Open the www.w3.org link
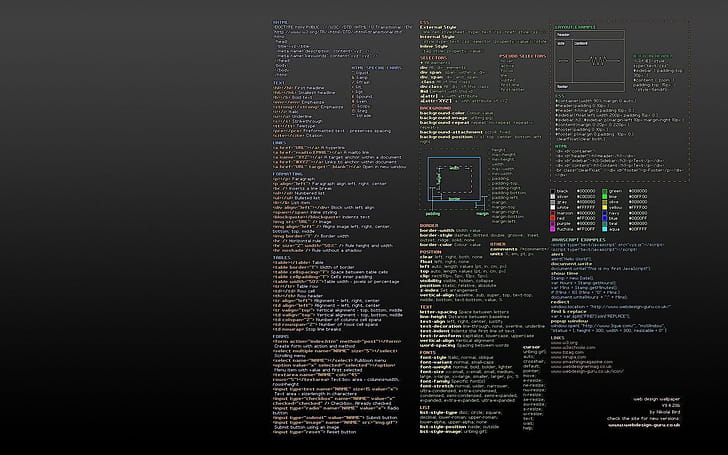 (563, 341)
